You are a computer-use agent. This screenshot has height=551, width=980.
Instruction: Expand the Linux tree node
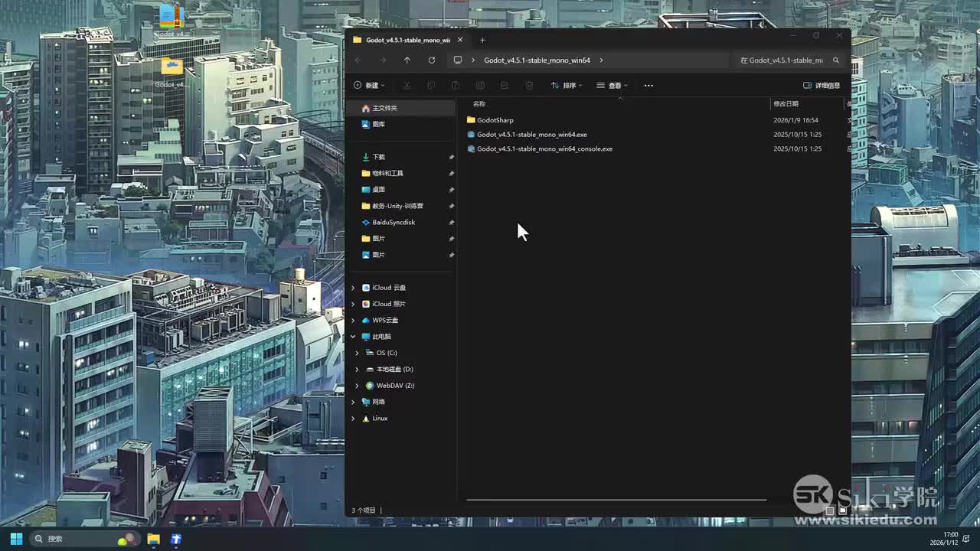pyautogui.click(x=353, y=419)
